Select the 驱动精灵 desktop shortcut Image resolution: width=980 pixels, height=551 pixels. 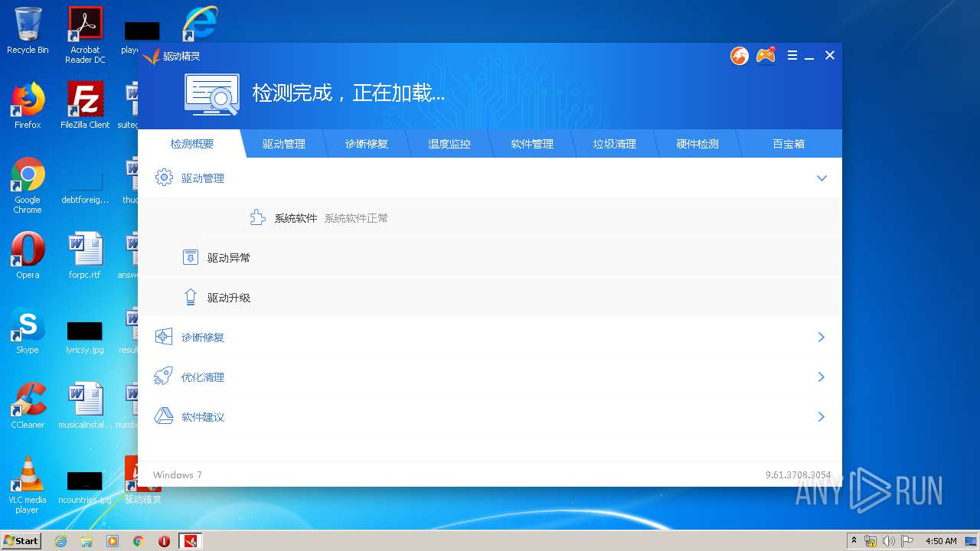coord(142,480)
